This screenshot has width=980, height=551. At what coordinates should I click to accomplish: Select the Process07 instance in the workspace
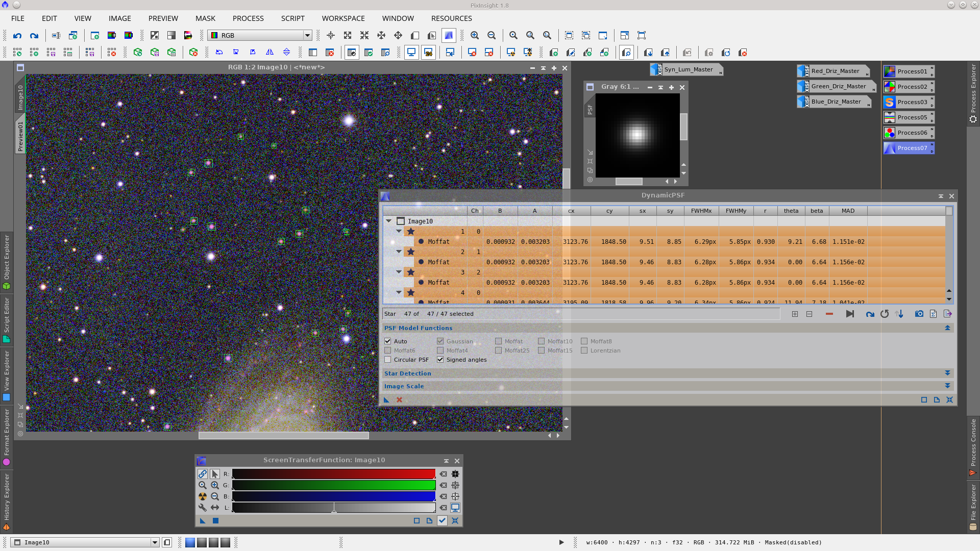[909, 147]
